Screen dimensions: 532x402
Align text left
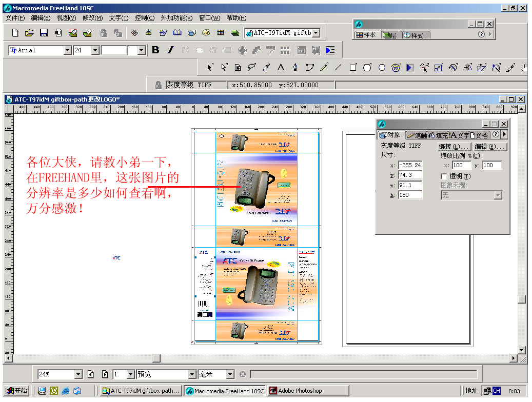185,50
